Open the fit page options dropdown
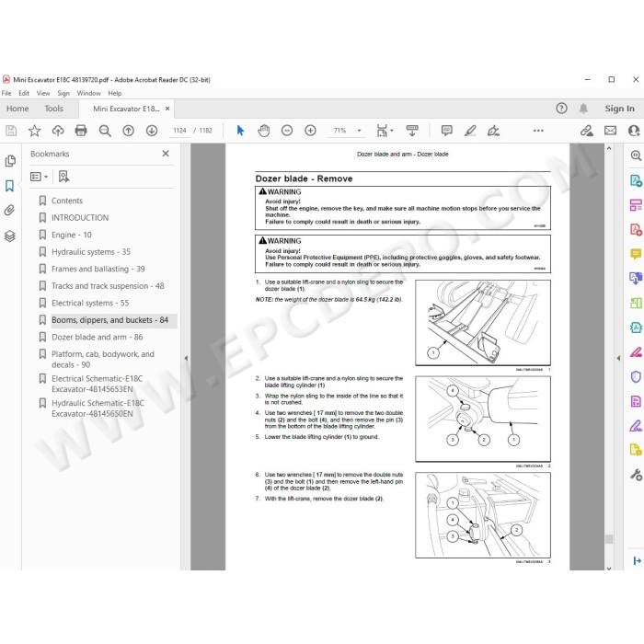 (x=385, y=131)
